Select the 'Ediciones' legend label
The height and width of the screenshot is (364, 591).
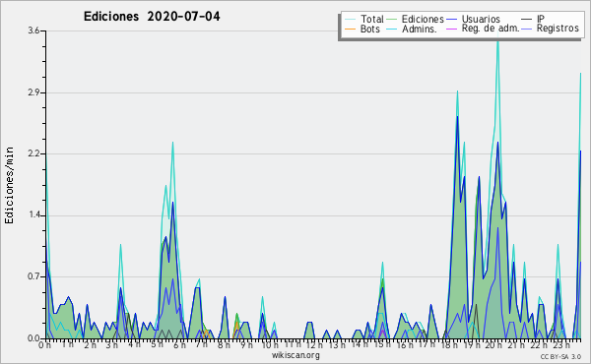tap(423, 20)
